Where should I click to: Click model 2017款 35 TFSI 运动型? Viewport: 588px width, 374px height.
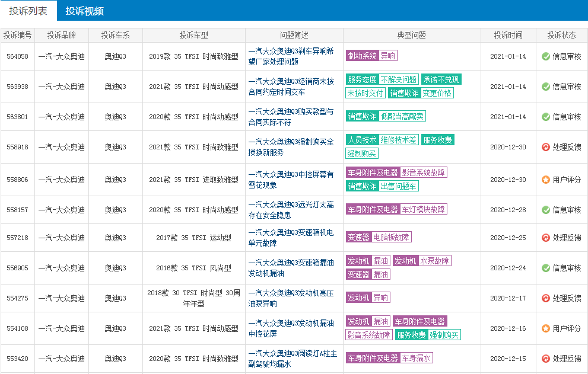tap(193, 238)
